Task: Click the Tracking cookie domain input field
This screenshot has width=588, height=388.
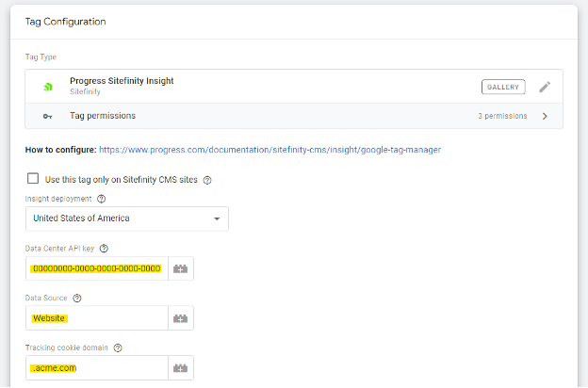Action: pos(97,368)
